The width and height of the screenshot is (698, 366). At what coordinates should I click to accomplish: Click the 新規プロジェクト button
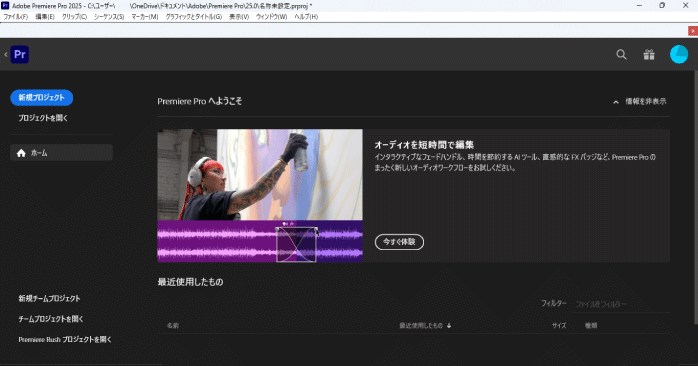[x=41, y=98]
